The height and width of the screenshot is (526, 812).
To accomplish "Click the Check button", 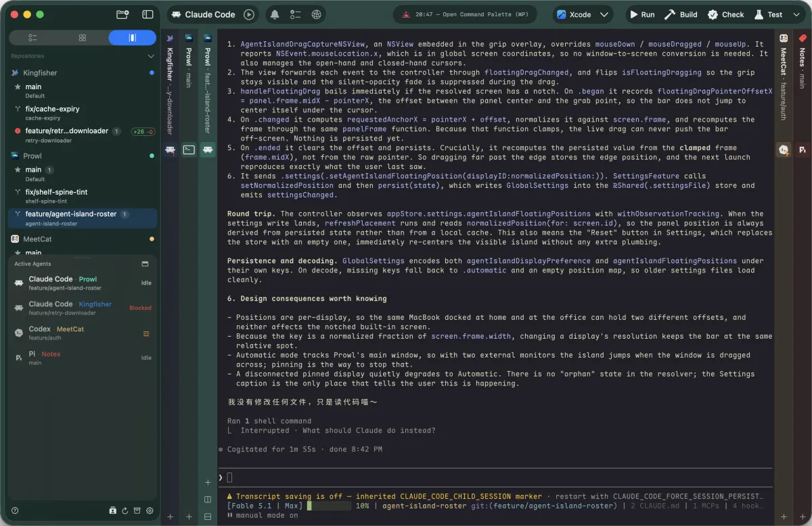I will (725, 14).
